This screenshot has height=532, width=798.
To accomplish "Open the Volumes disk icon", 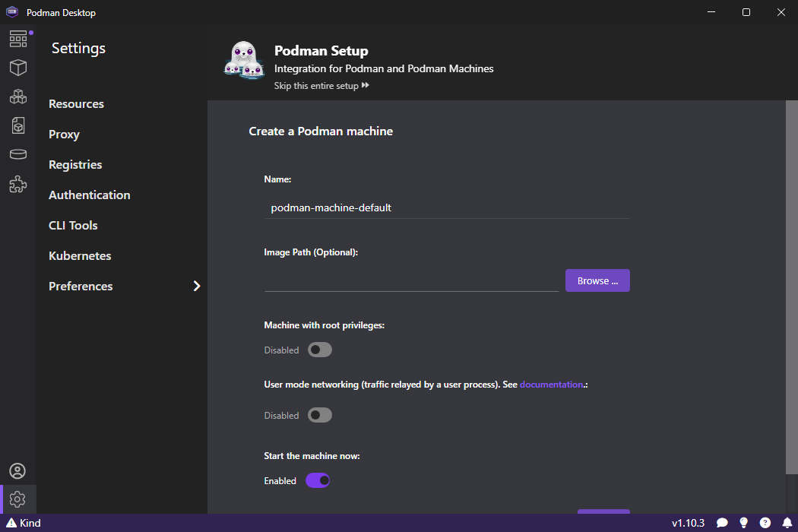I will pyautogui.click(x=18, y=154).
